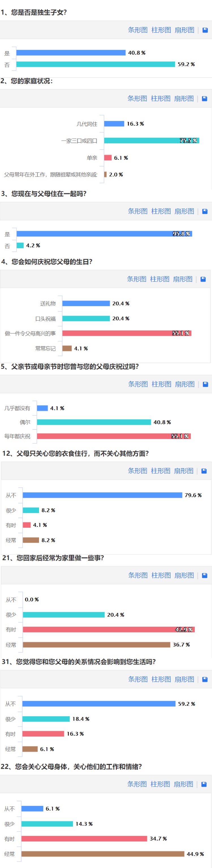Screen dimensions: 212x868
Task: Select 条形图 for question 3
Action: pyautogui.click(x=138, y=211)
